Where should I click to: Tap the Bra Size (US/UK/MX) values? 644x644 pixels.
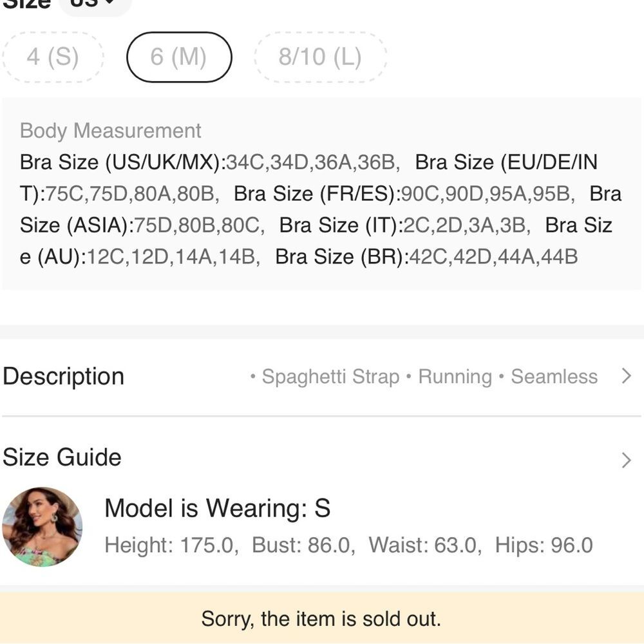[x=314, y=162]
